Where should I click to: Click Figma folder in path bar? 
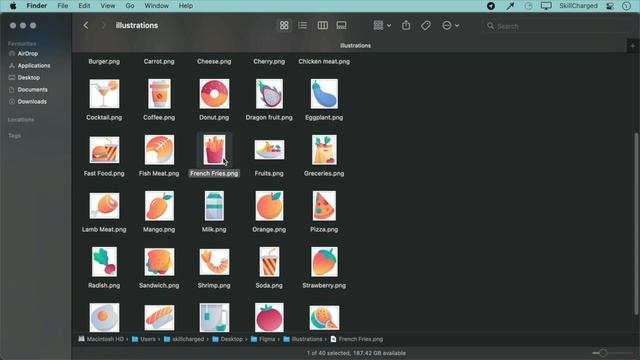click(x=263, y=339)
